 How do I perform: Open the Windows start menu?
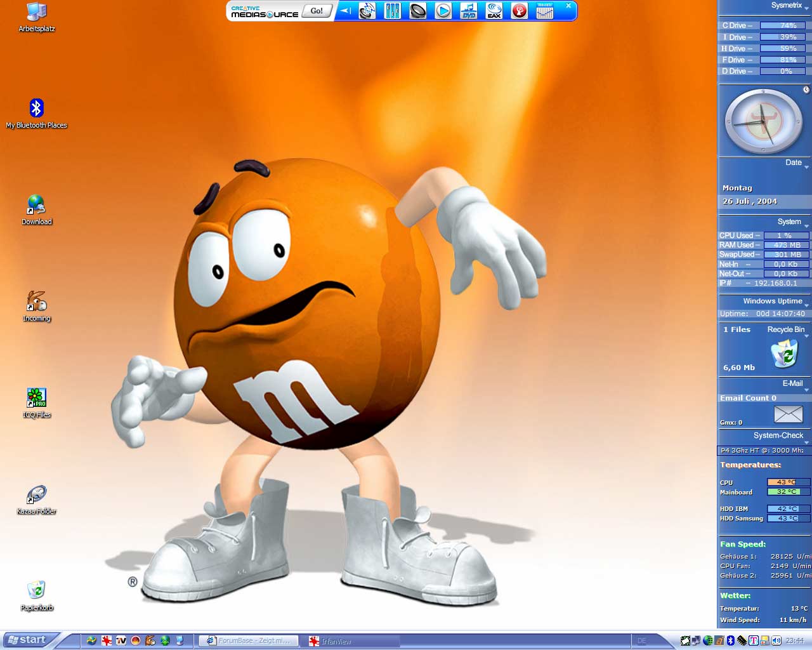tap(30, 640)
